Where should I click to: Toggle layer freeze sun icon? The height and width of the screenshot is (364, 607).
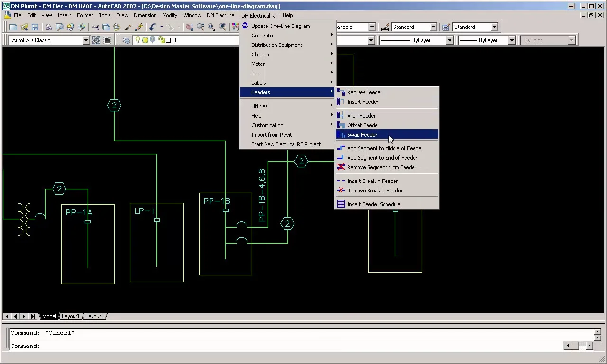tap(145, 40)
